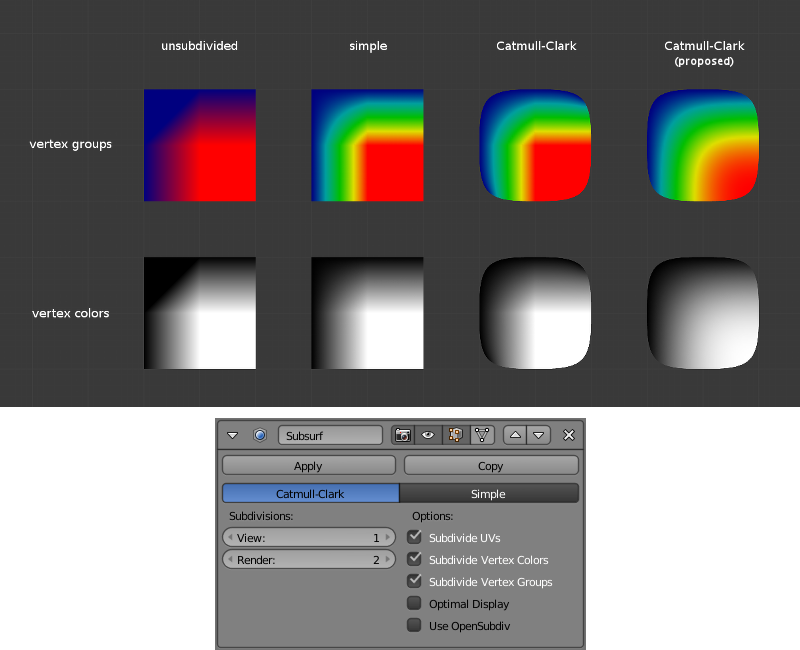Enable Use OpenSubdiv checkbox

pos(414,625)
